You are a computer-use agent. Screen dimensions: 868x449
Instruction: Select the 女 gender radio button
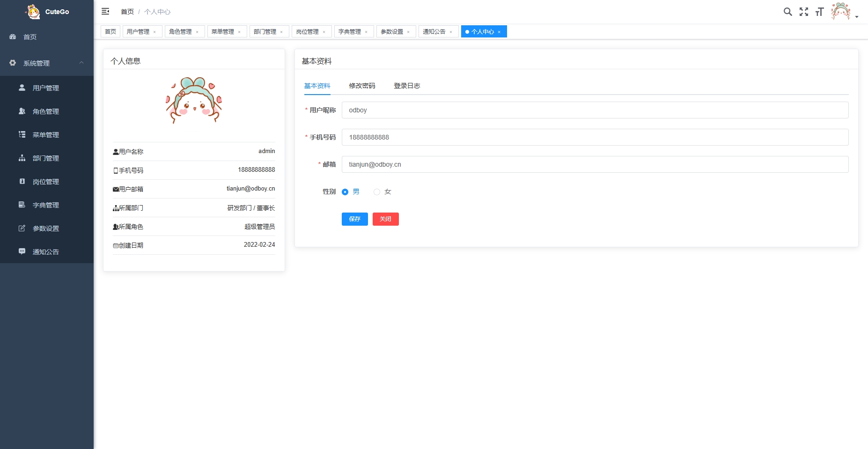click(x=377, y=192)
